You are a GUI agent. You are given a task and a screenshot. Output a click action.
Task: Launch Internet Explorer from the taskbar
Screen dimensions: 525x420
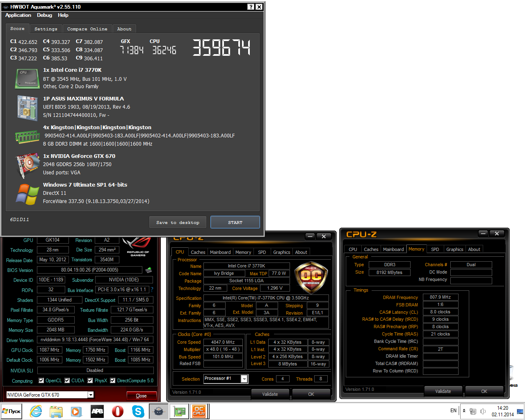coord(36,411)
